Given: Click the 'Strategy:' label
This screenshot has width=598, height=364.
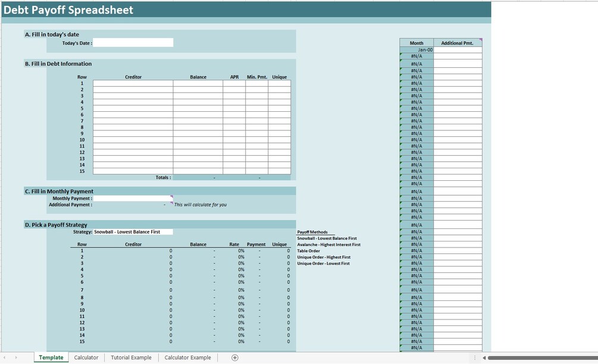Looking at the screenshot, I should click(82, 232).
